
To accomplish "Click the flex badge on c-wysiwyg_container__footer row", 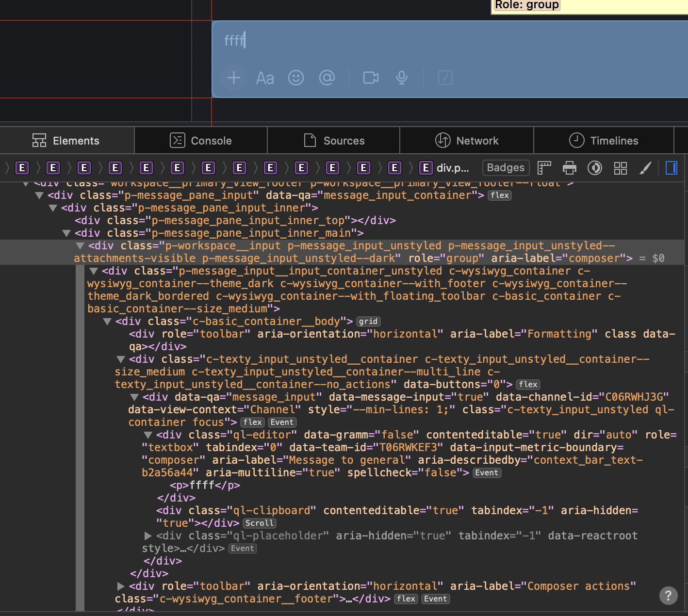I will 406,599.
